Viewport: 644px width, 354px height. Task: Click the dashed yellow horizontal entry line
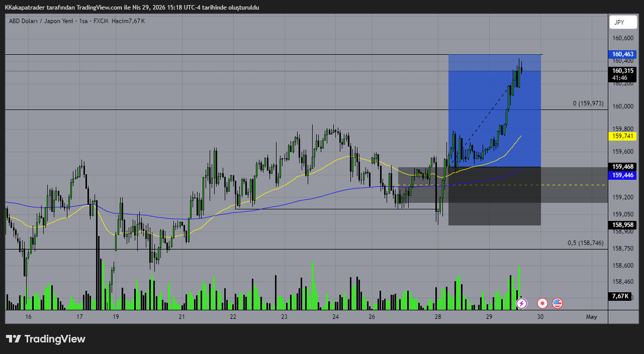pos(502,185)
